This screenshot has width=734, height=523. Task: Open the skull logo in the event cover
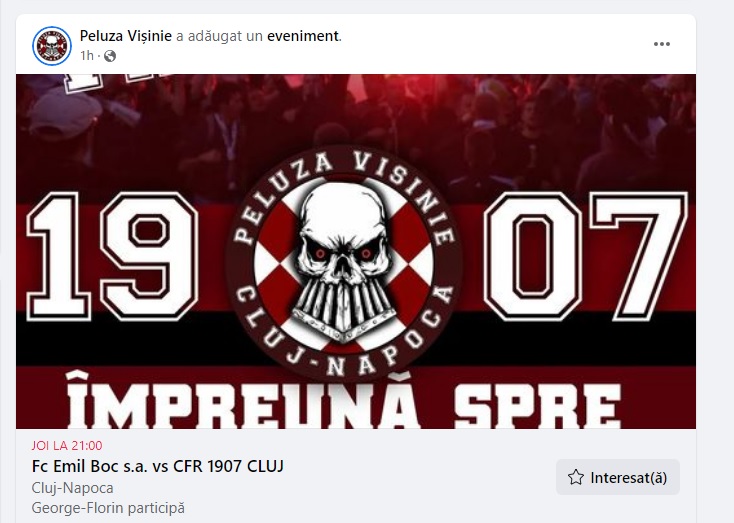[x=345, y=260]
